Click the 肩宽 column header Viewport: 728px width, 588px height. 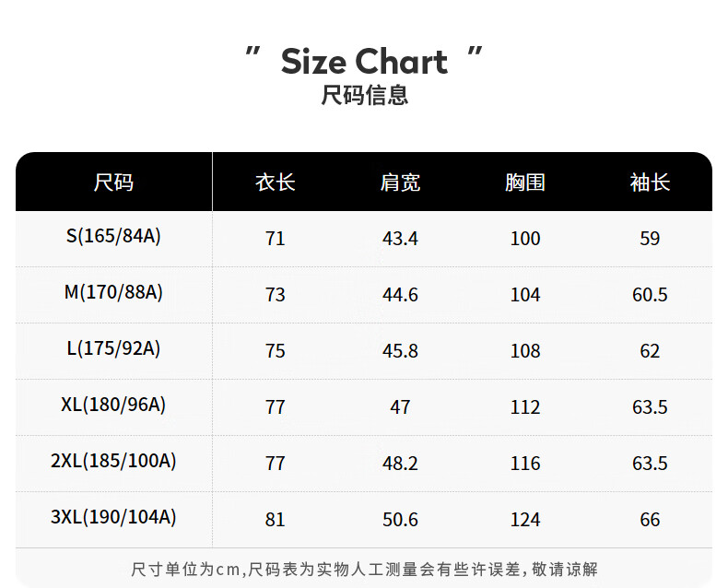400,182
